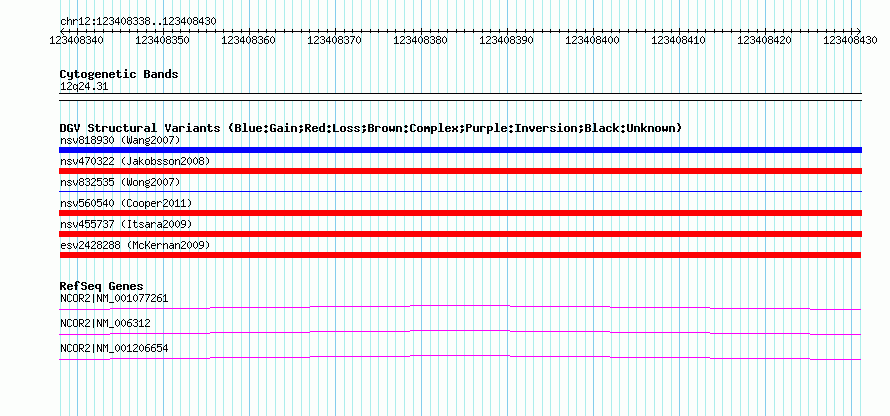Click the red loss bar under esv2428288
The image size is (890, 416).
click(x=460, y=255)
